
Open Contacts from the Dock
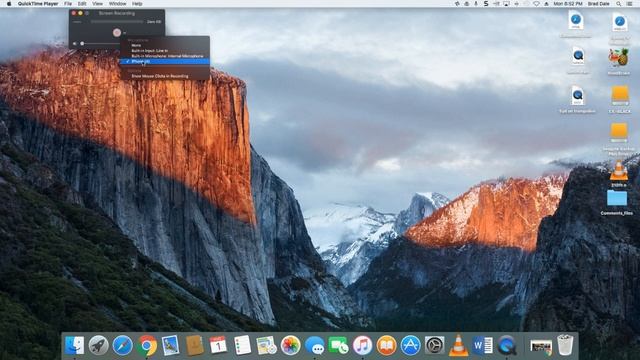(x=194, y=345)
